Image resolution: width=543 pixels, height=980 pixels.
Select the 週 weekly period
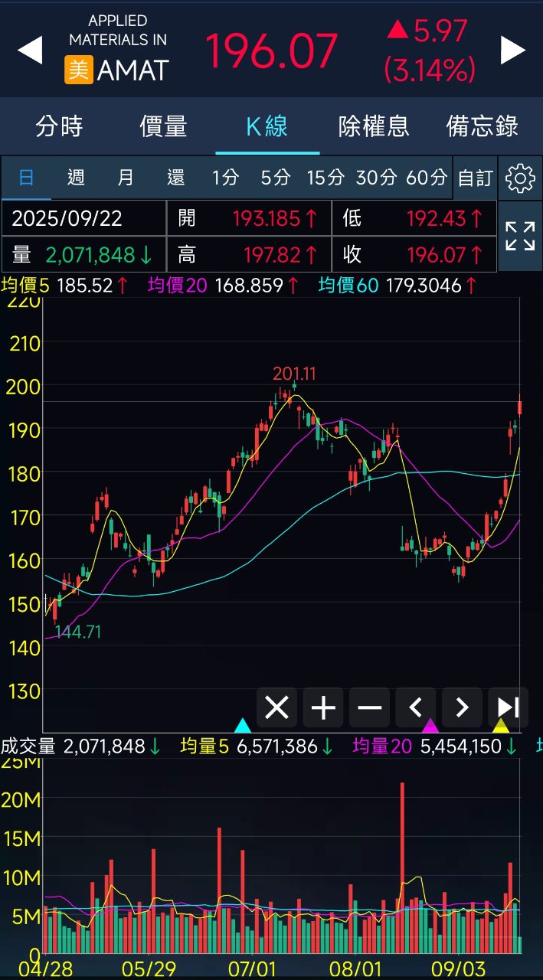(x=76, y=178)
